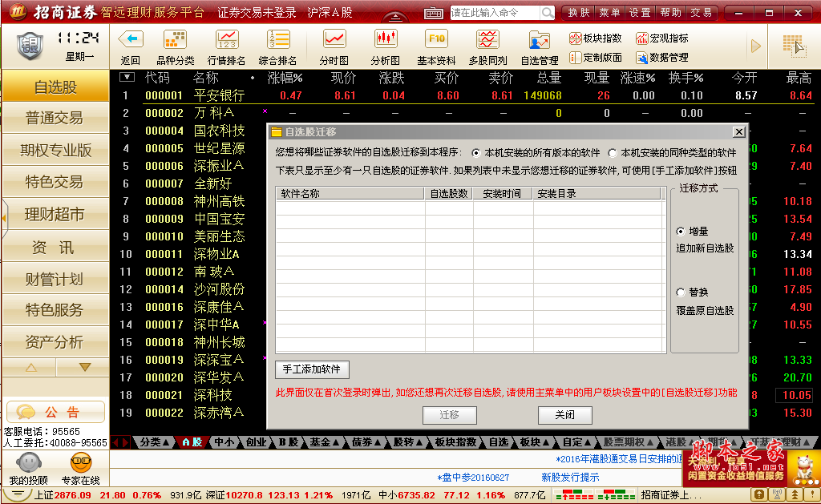Open 分析图 candlestick chart icon
821x504 pixels.
(385, 39)
